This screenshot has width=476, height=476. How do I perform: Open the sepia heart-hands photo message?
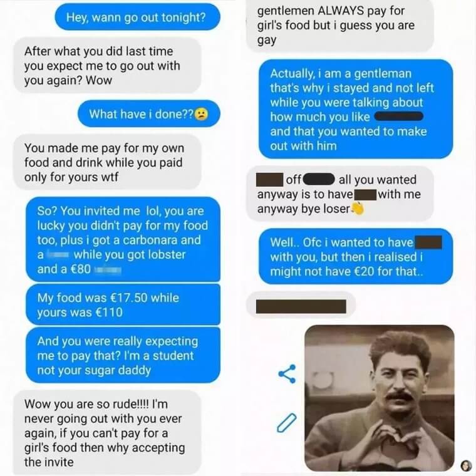pyautogui.click(x=380, y=398)
